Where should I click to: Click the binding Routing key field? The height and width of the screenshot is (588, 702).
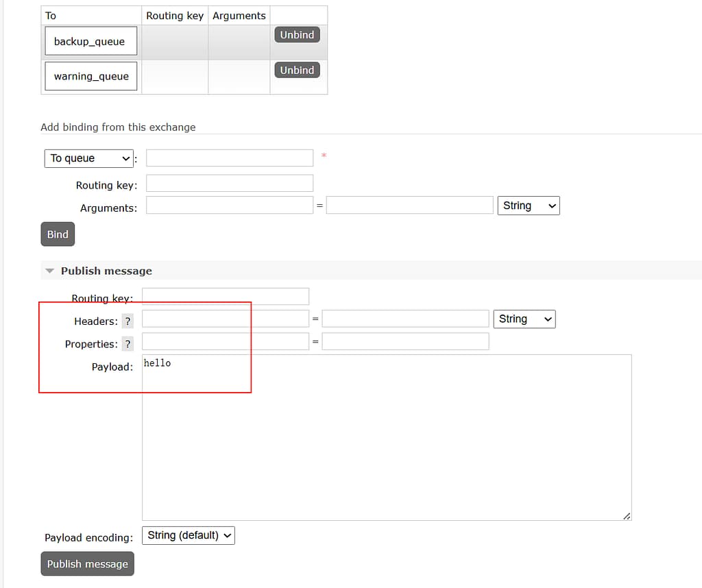(x=229, y=184)
